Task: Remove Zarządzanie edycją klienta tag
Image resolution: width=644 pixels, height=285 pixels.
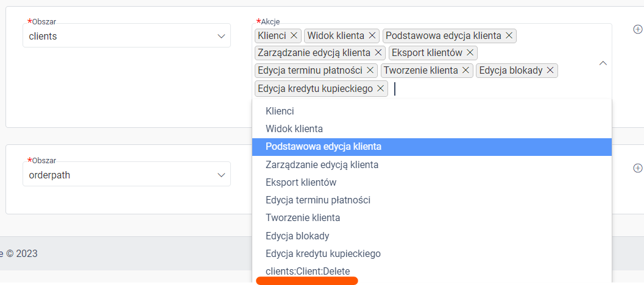Action: coord(378,53)
